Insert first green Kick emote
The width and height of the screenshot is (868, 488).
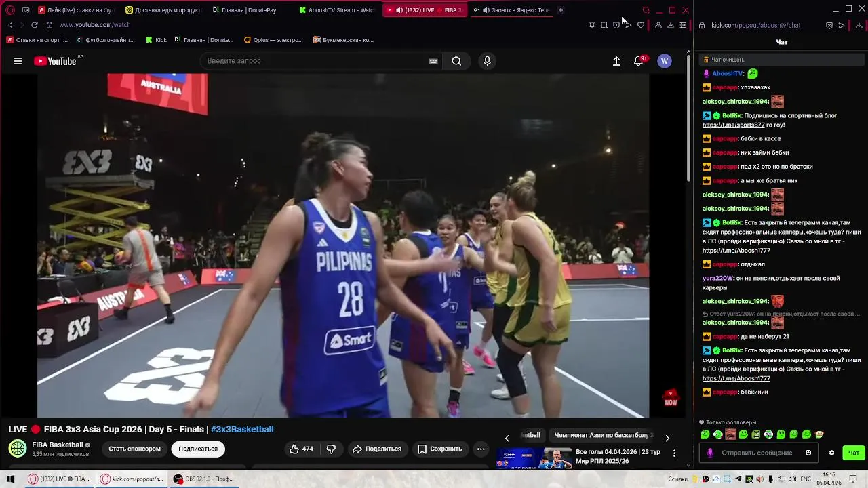click(705, 434)
